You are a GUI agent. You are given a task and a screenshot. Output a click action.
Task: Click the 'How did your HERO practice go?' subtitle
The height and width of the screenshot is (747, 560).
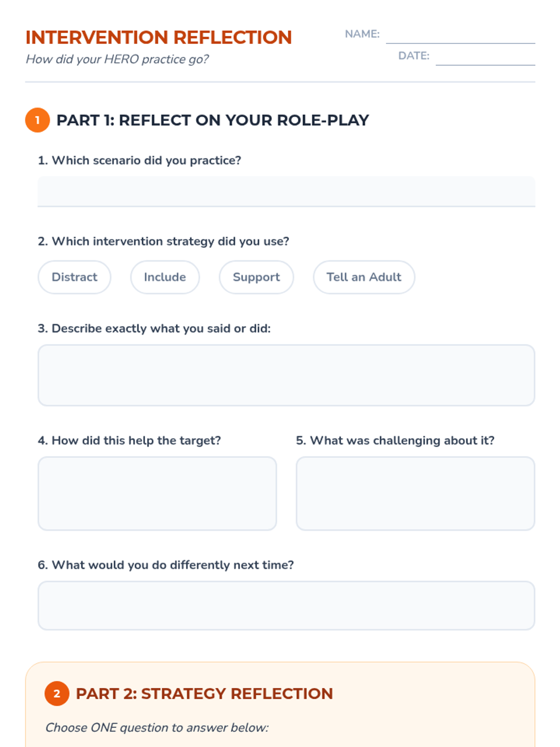117,59
